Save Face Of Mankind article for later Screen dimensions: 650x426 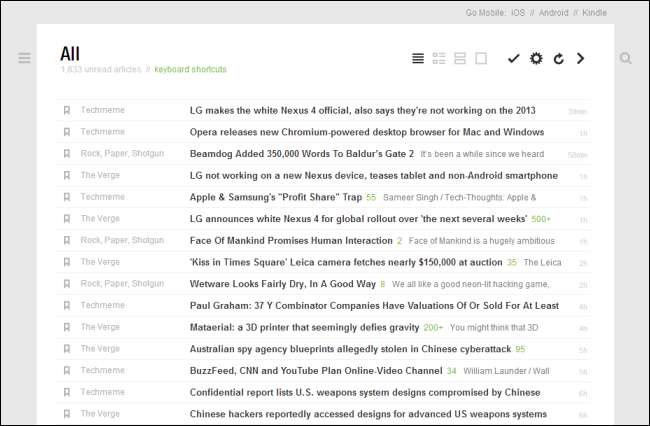67,240
